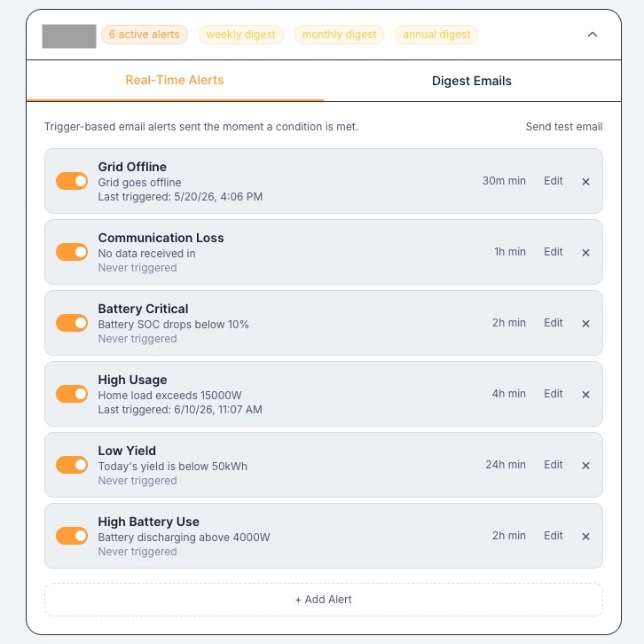
Task: Collapse the alerts panel with the chevron
Action: tap(592, 35)
